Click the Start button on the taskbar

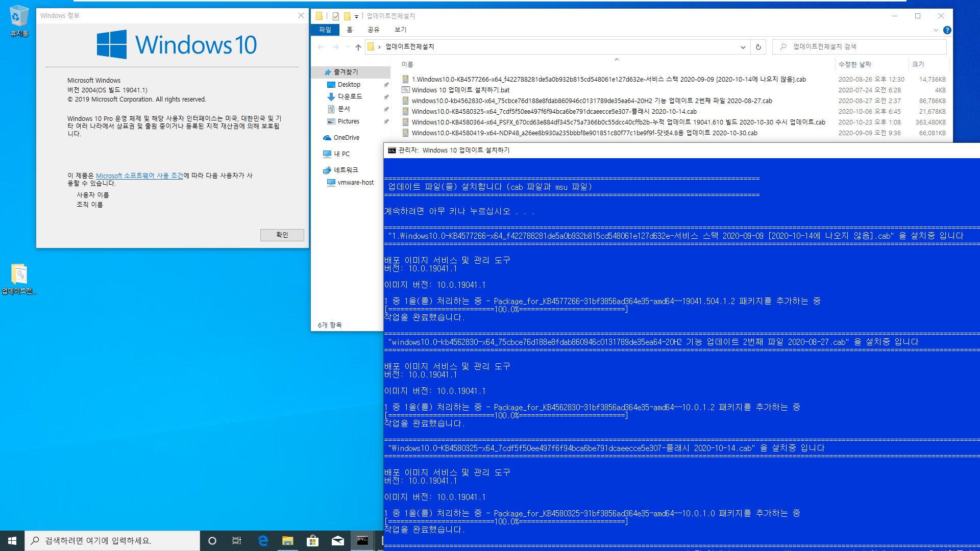[12, 541]
